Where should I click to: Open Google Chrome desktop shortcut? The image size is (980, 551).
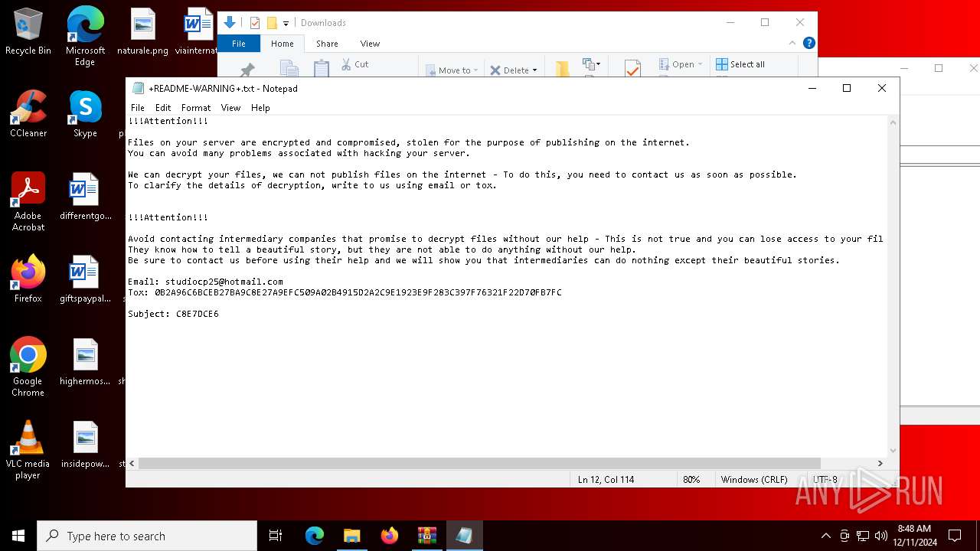[28, 367]
